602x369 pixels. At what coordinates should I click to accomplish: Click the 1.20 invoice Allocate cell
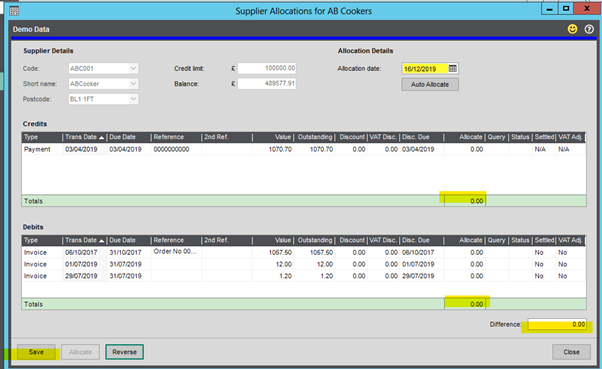465,276
